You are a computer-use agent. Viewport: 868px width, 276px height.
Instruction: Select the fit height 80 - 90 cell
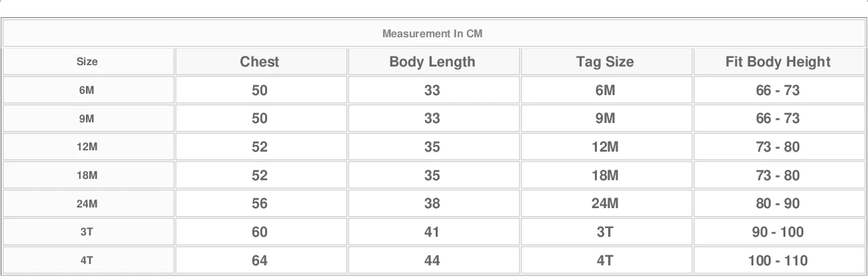[778, 204]
